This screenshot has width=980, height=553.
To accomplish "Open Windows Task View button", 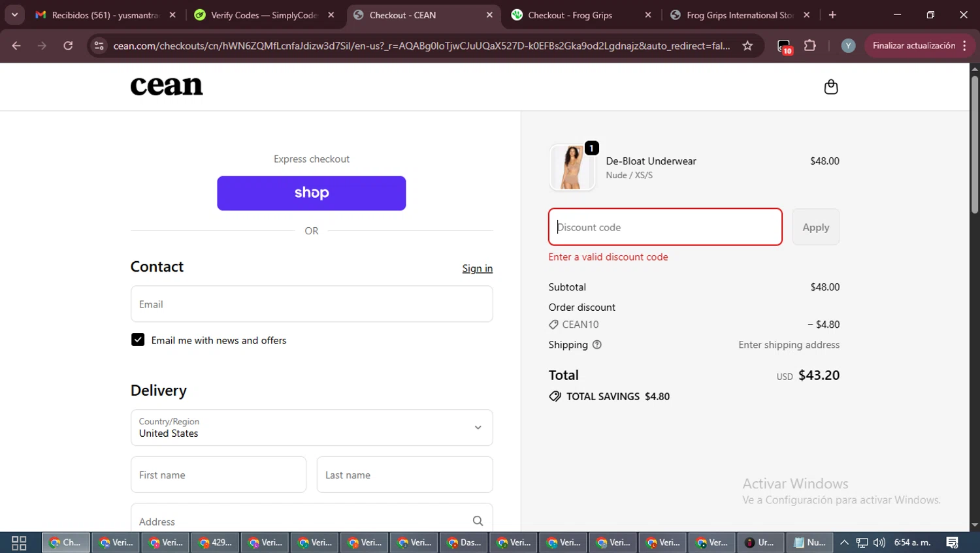I will coord(19,543).
